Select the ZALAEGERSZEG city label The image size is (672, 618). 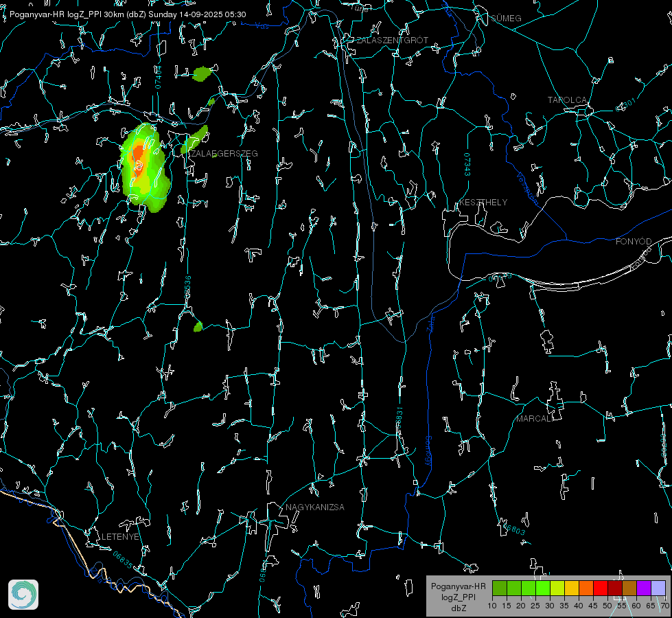tap(224, 154)
